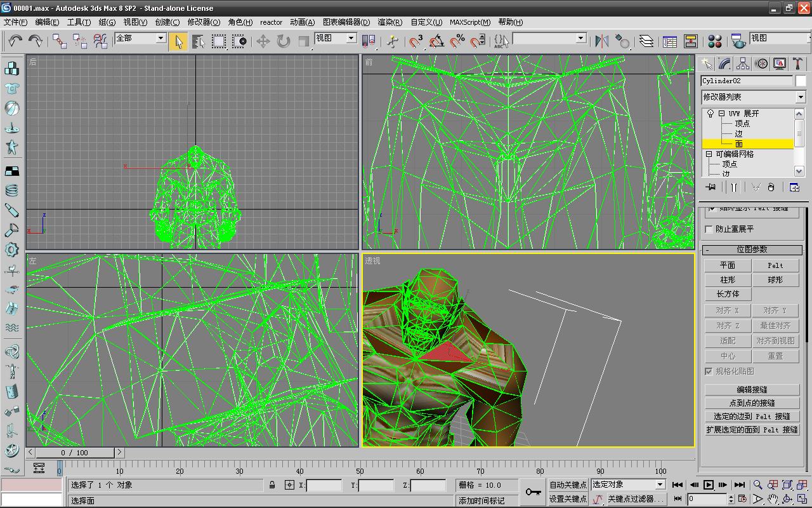Open the 修改器(O) menu
The height and width of the screenshot is (508, 812).
[x=204, y=22]
